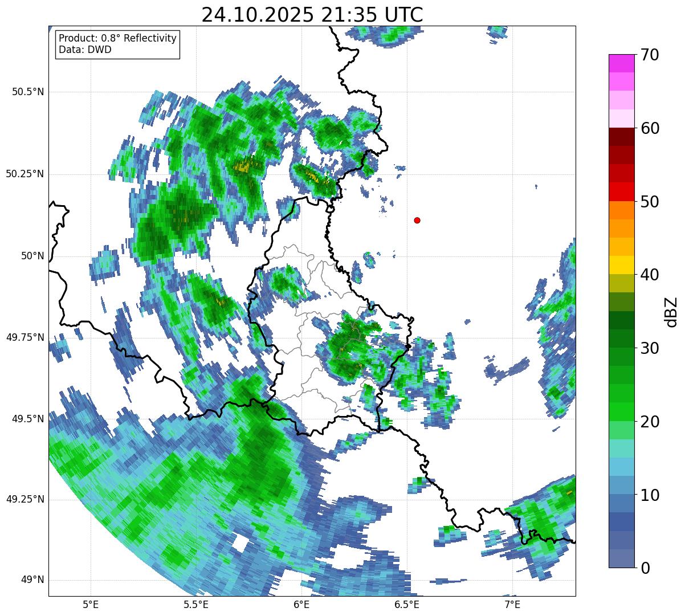Viewport: 685px width, 616px height.
Task: Click the yellow 40 dBZ colorbar segment
Action: tap(621, 265)
